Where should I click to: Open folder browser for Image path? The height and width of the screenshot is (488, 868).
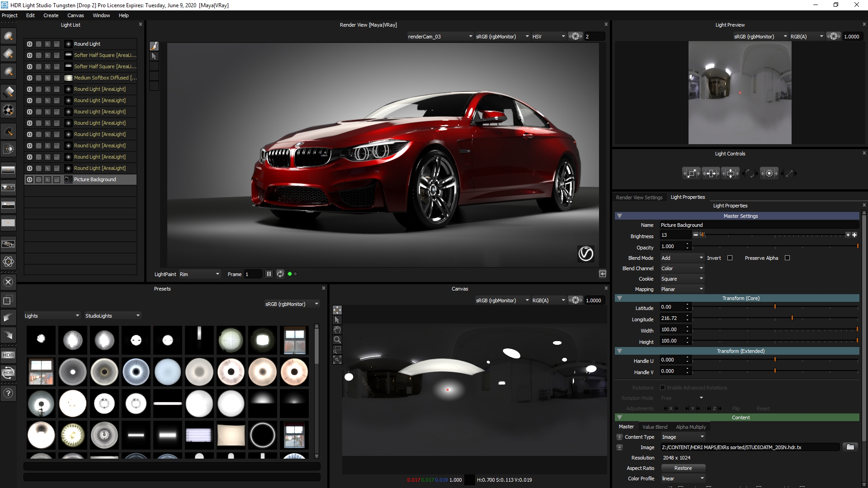850,447
